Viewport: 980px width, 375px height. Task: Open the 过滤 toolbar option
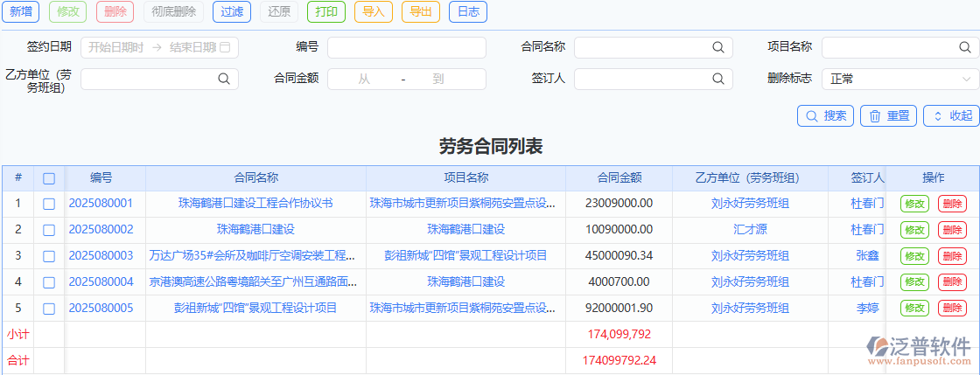tap(232, 12)
